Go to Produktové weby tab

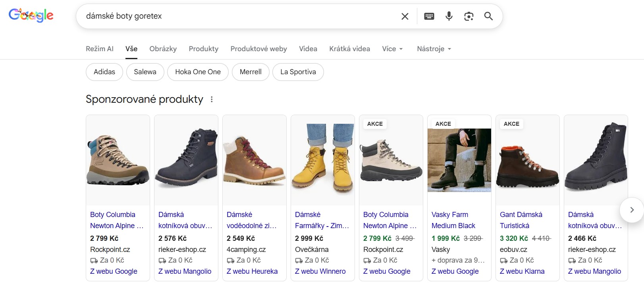[258, 49]
